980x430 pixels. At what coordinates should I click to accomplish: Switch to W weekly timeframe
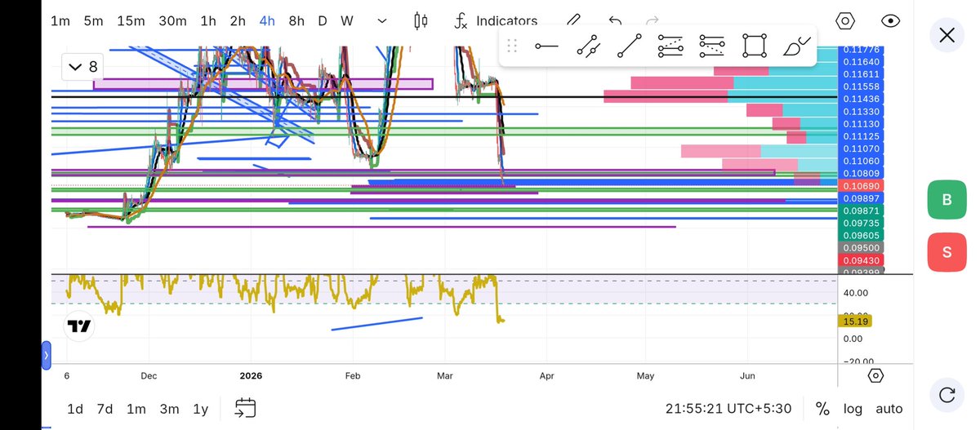click(x=347, y=21)
